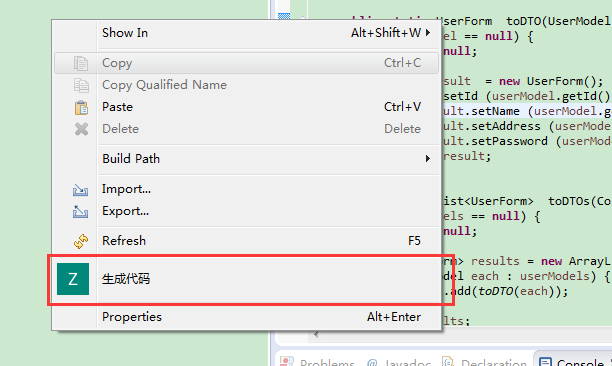Open the Declaration tab
612x366 pixels.
[485, 362]
